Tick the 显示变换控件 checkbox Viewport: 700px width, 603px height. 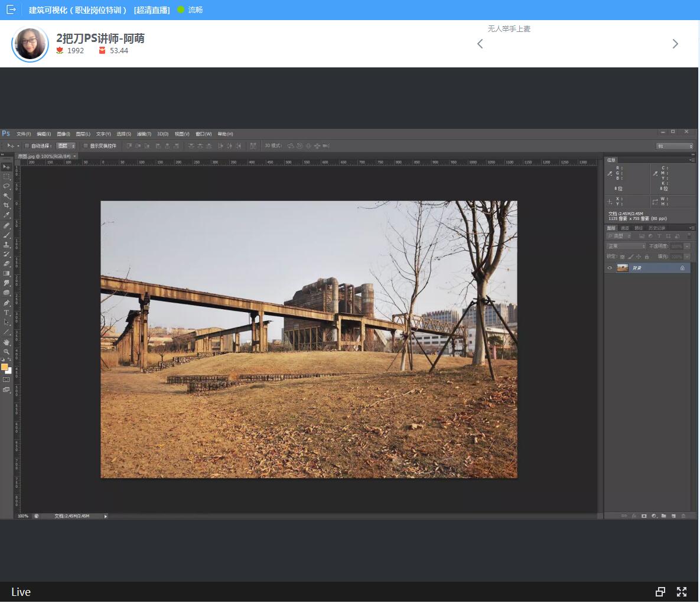(86, 146)
